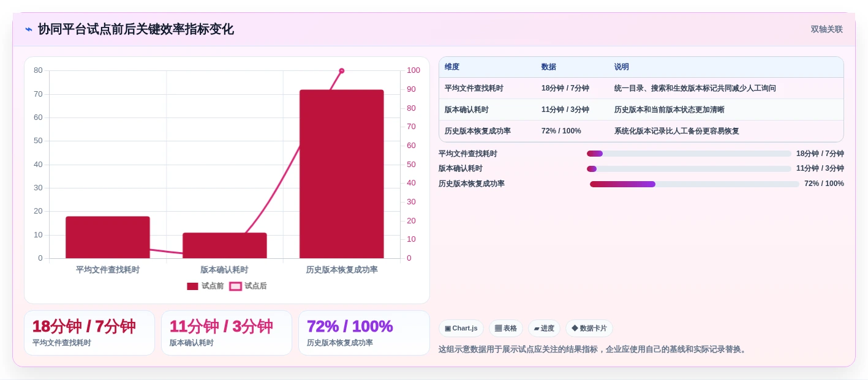This screenshot has width=868, height=380.
Task: Click the 平均文件查找耗时 progress bar
Action: tap(689, 154)
